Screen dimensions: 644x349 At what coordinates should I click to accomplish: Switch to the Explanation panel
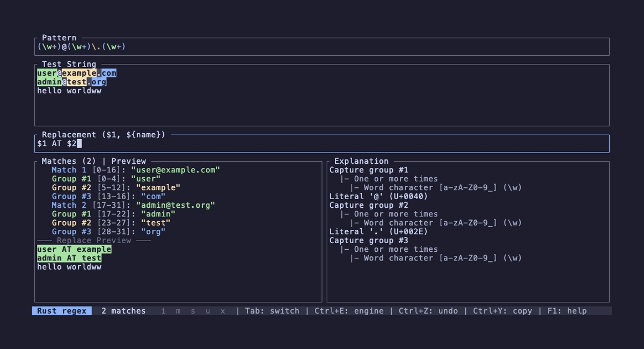coord(360,161)
